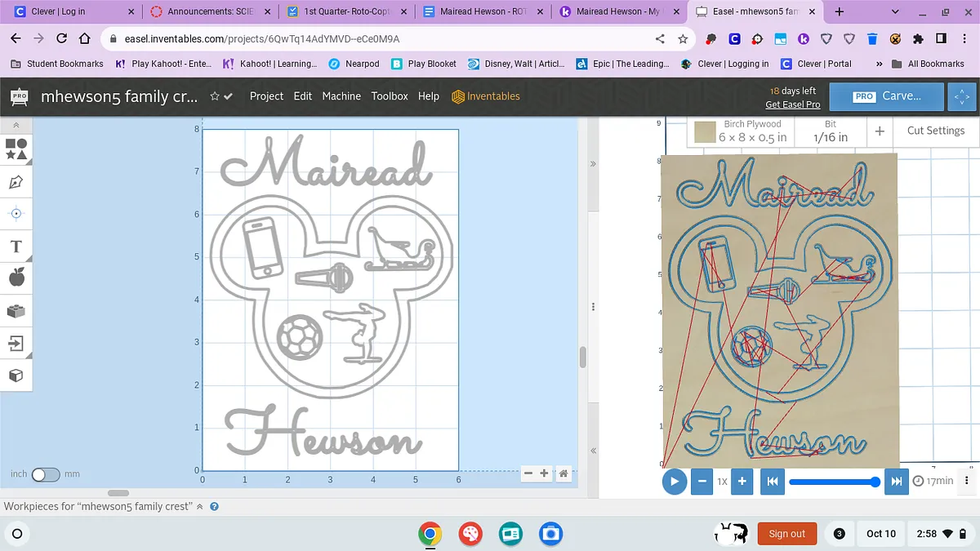Increase simulation speed with plus button

[742, 481]
